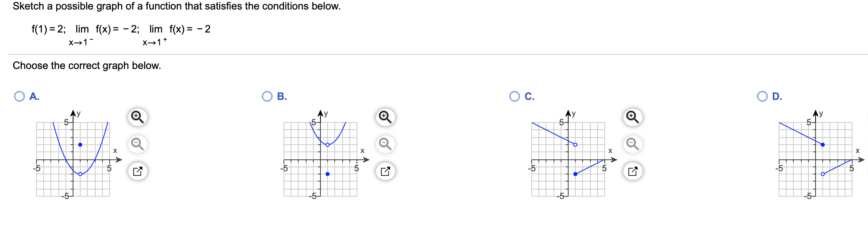Viewport: 868px width, 245px height.
Task: Select answer choice A
Action: (x=19, y=96)
